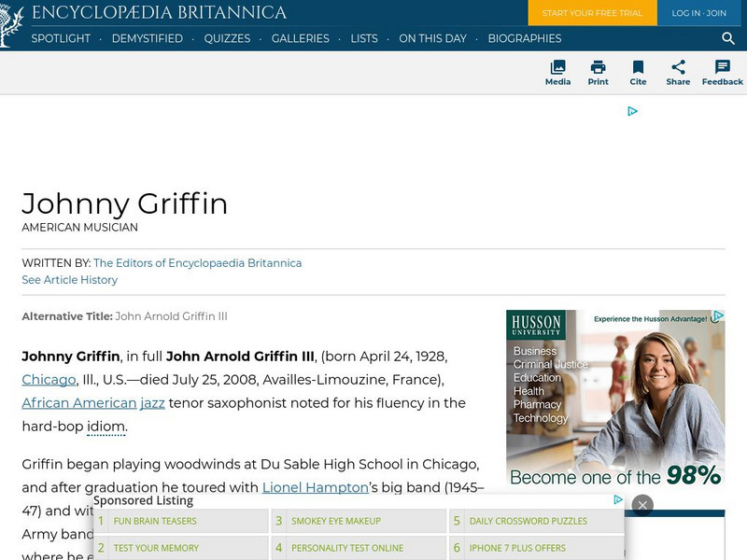Click the AdChoices triangle icon in top banner
The width and height of the screenshot is (747, 560).
[632, 111]
